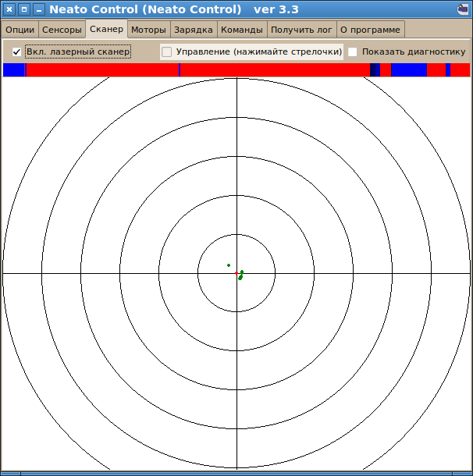Select the Сканер tab
This screenshot has width=473, height=476.
(106, 30)
